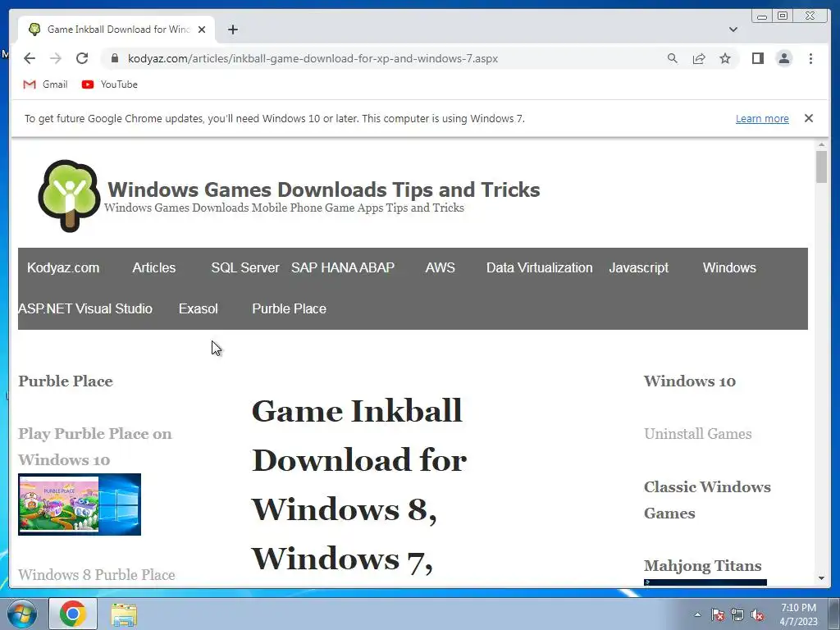Open Kodyaz.com in the navigation menu
840x630 pixels.
point(63,268)
